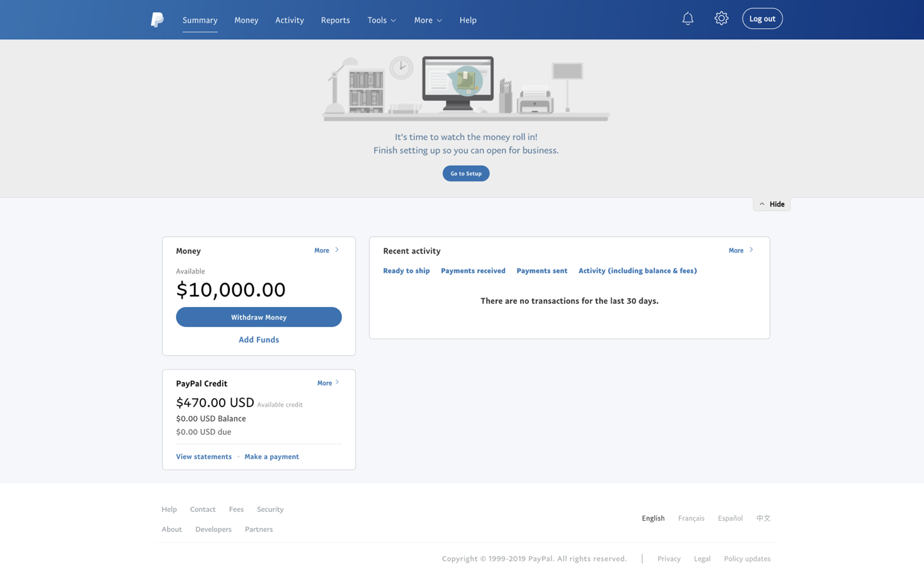
Task: Open More in the PayPal Credit card
Action: pos(327,383)
